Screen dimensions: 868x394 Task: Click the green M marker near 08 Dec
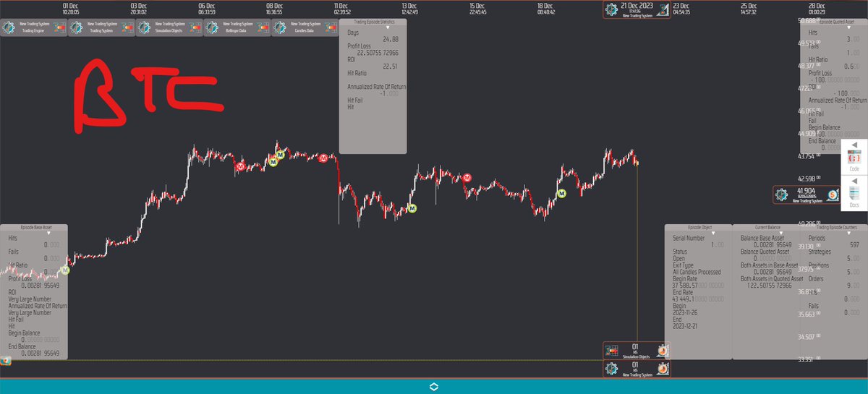[x=273, y=162]
